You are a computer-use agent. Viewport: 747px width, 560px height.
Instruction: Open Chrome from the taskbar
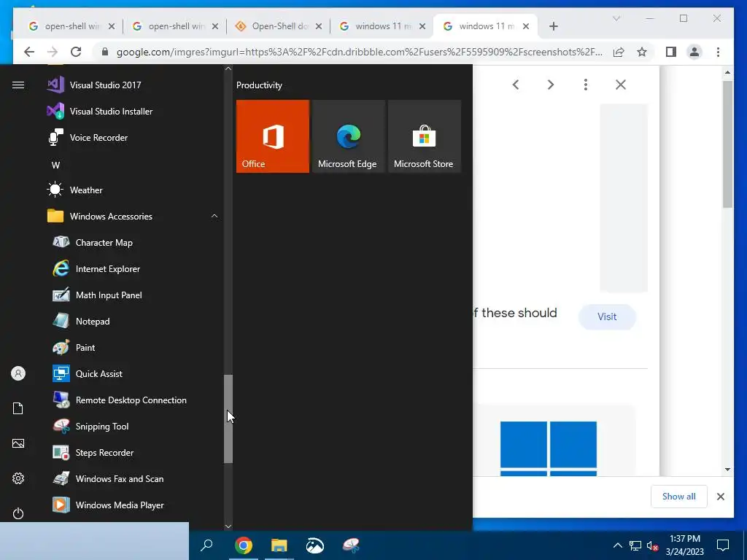[243, 545]
